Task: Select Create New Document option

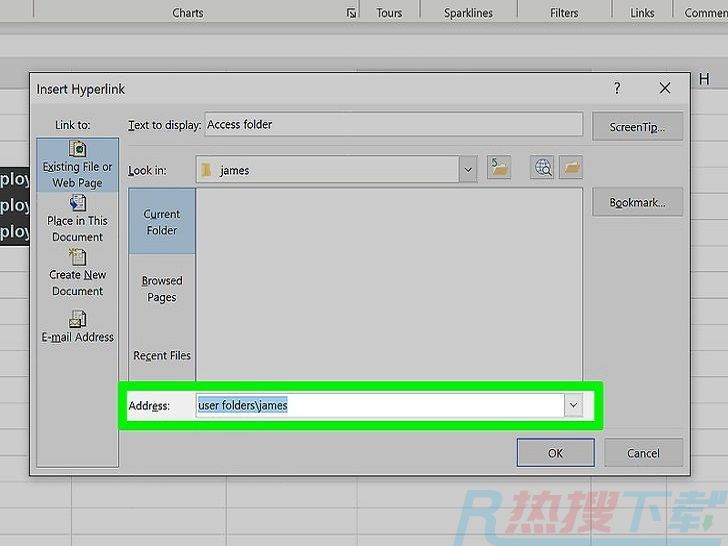Action: pos(78,273)
